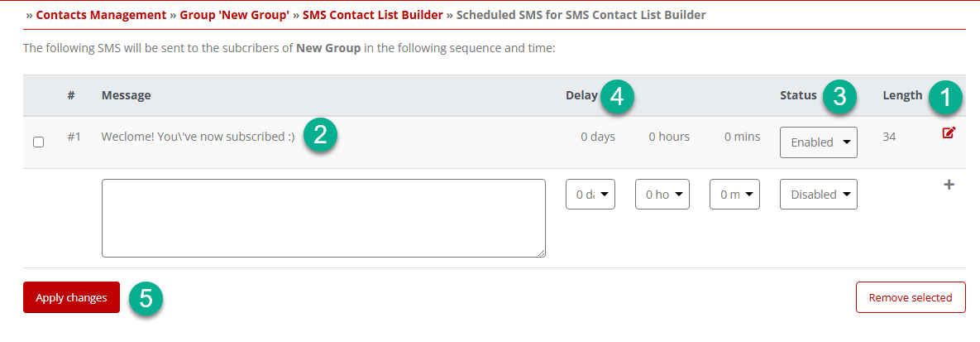The height and width of the screenshot is (342, 980).
Task: Click green annotation marker number 1
Action: 945,99
